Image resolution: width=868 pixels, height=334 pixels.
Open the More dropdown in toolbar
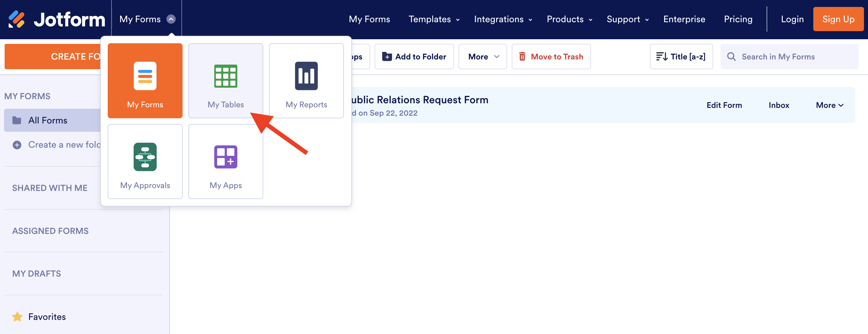482,57
